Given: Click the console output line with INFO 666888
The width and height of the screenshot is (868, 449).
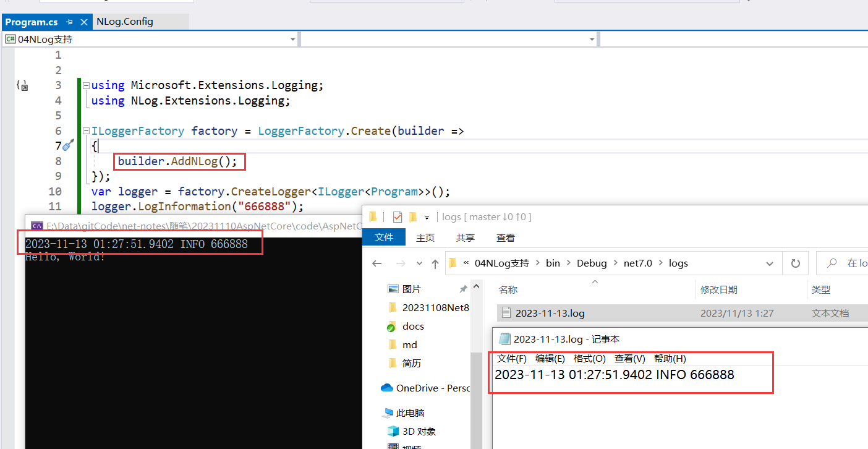Looking at the screenshot, I should (137, 244).
